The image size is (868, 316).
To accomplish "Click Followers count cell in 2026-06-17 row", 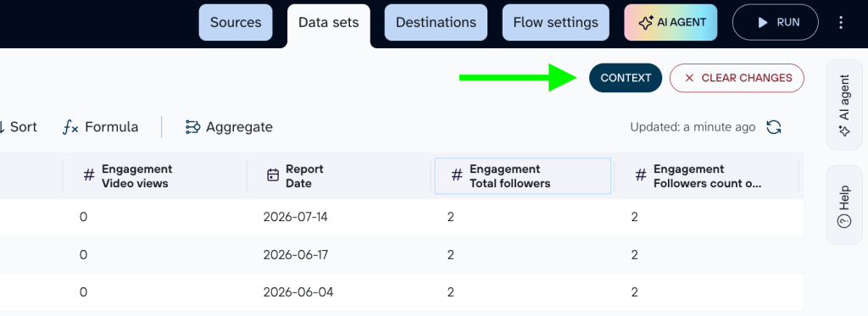I will 706,254.
